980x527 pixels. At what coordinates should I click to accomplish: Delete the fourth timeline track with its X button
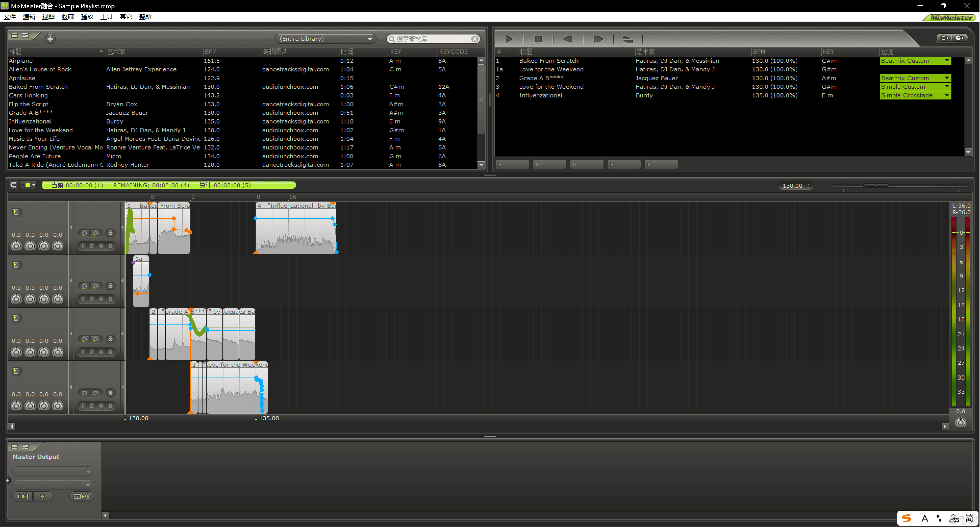coord(110,393)
